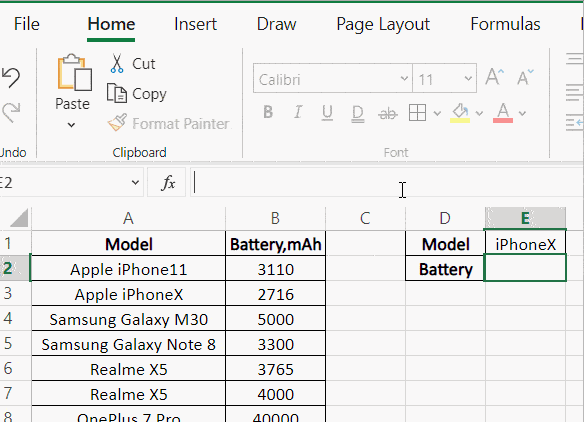The image size is (584, 422).
Task: Open the Calibri font name dropdown
Action: (x=404, y=79)
